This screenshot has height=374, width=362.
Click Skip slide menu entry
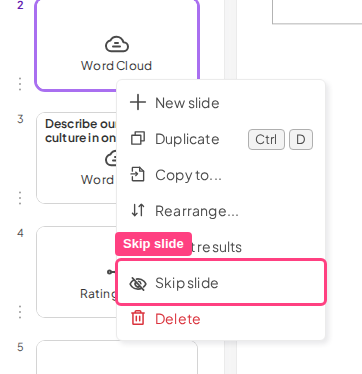[221, 283]
